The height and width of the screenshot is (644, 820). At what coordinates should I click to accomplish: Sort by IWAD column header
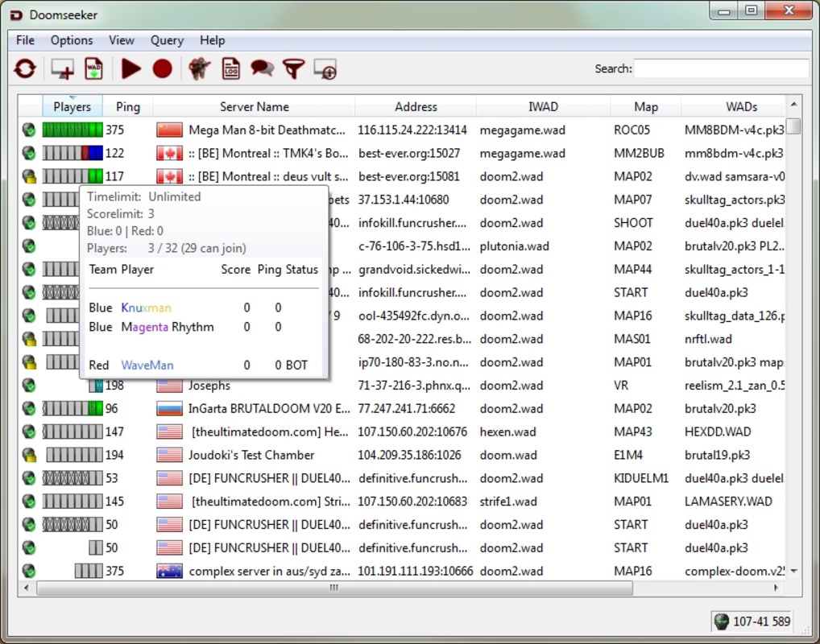pyautogui.click(x=543, y=106)
